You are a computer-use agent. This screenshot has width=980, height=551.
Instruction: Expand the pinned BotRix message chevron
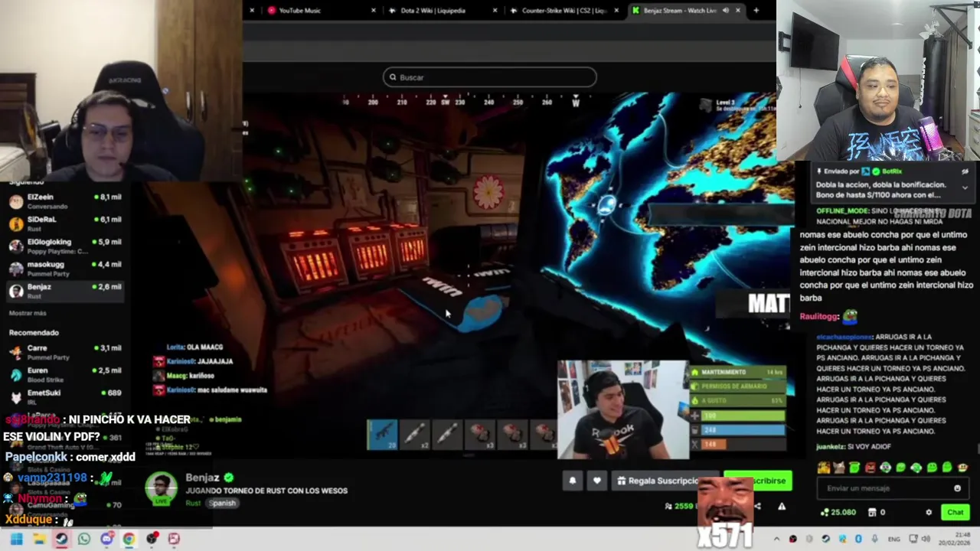click(965, 187)
